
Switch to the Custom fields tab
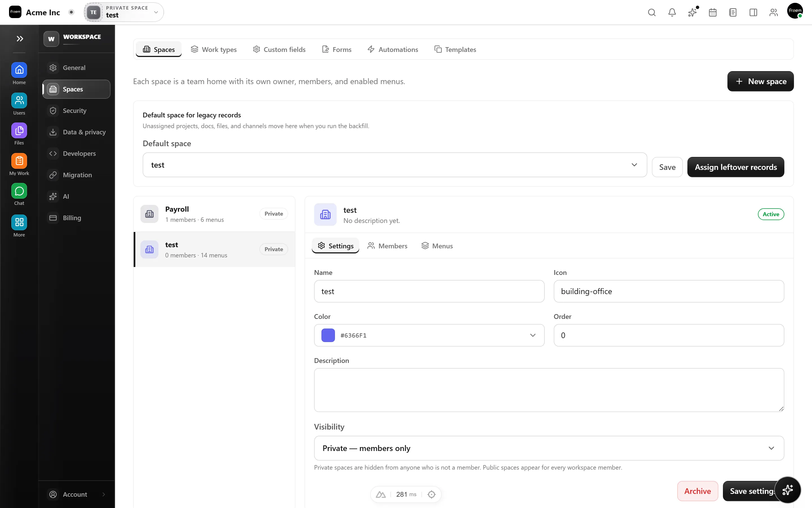279,49
